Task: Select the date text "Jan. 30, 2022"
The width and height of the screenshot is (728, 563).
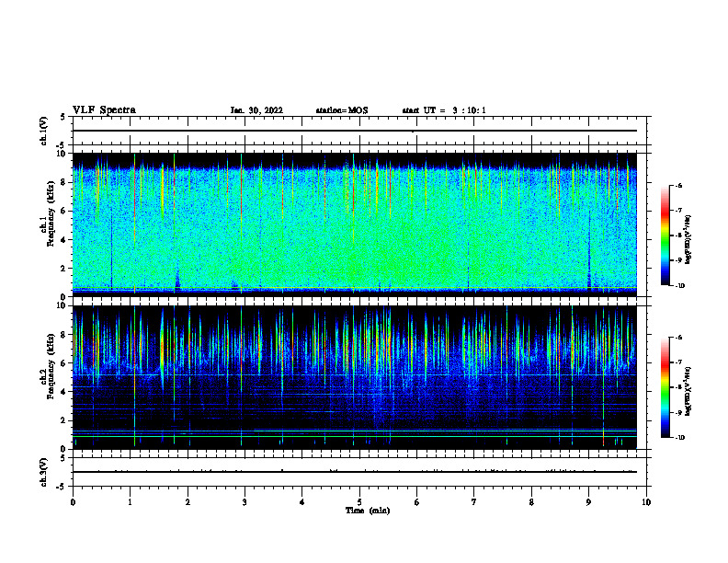Action: [256, 110]
